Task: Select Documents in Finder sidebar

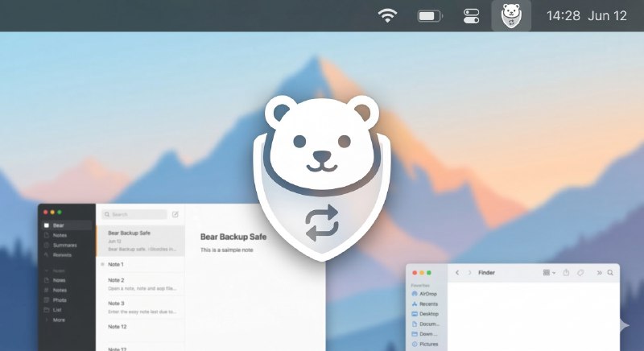Action: [425, 324]
